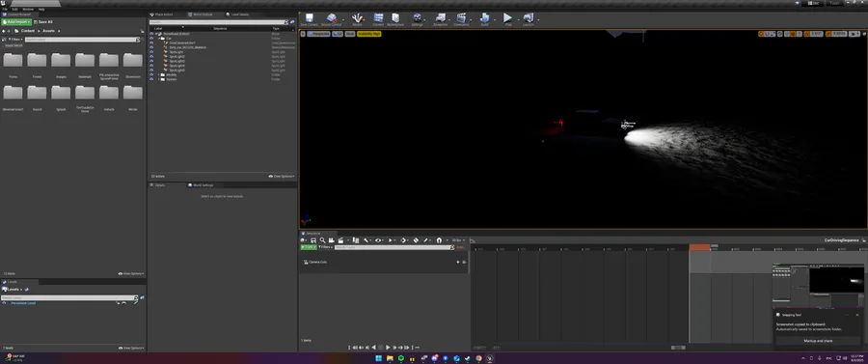Click Scalability: High viewport button

point(369,34)
